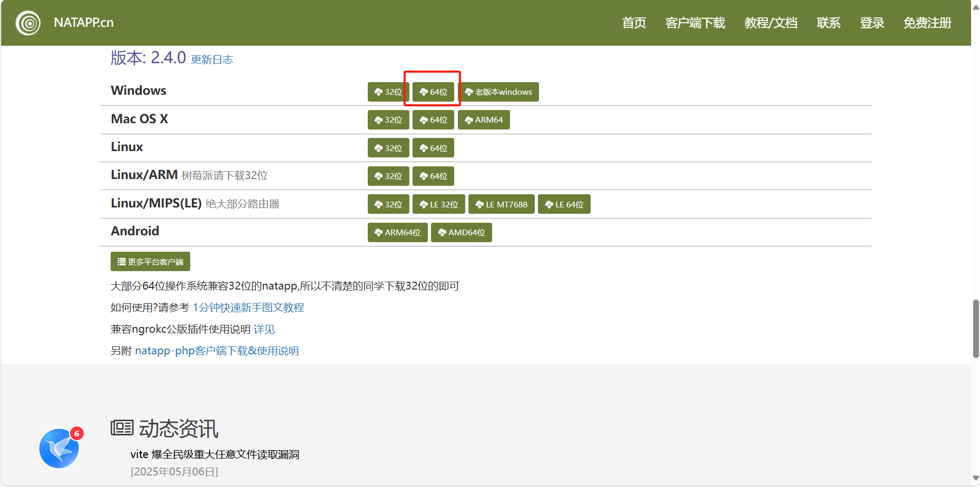
Task: Download Android ARM64位 client
Action: tap(398, 232)
